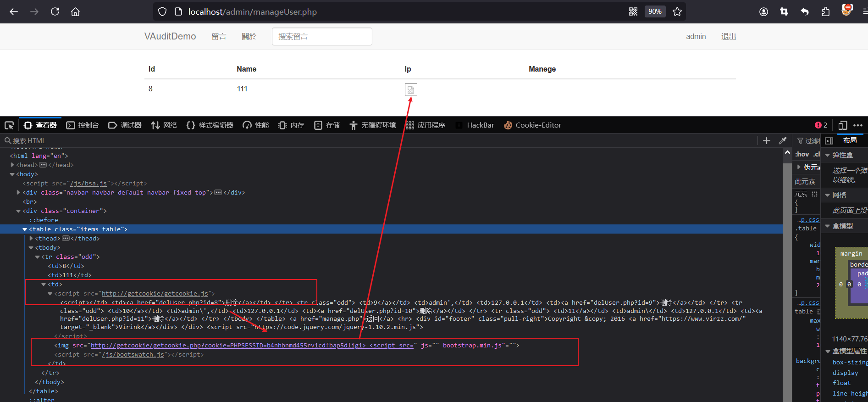This screenshot has height=402, width=868.
Task: Add a new node with plus icon
Action: click(767, 141)
